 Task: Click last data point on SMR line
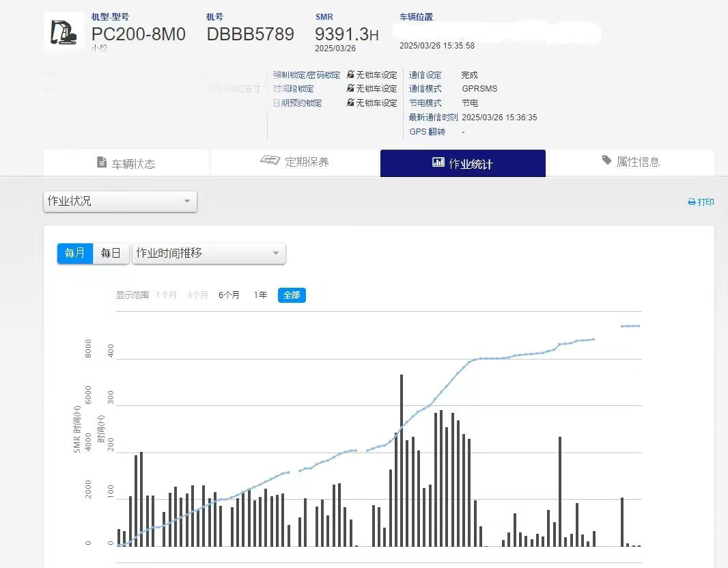639,326
